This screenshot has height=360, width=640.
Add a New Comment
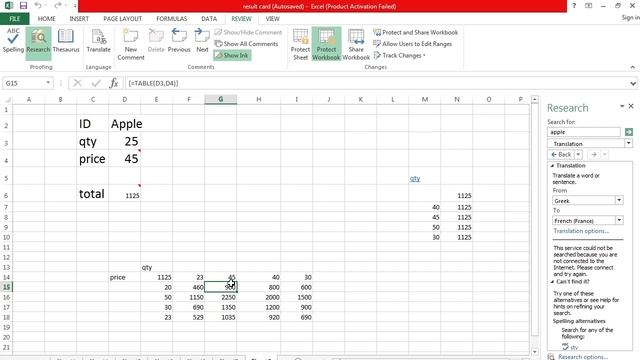[x=131, y=44]
